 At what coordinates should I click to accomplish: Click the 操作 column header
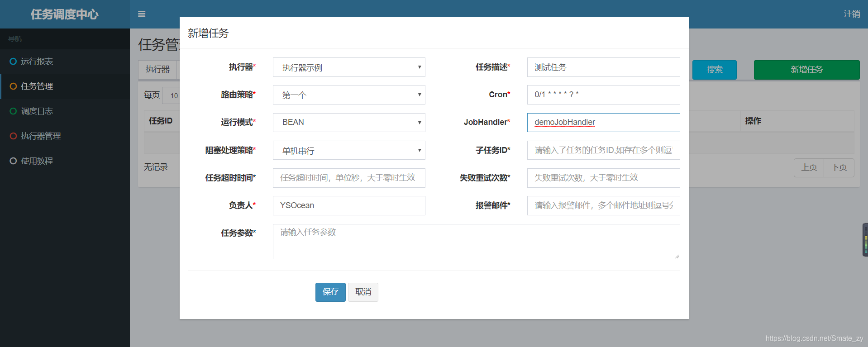click(x=753, y=121)
